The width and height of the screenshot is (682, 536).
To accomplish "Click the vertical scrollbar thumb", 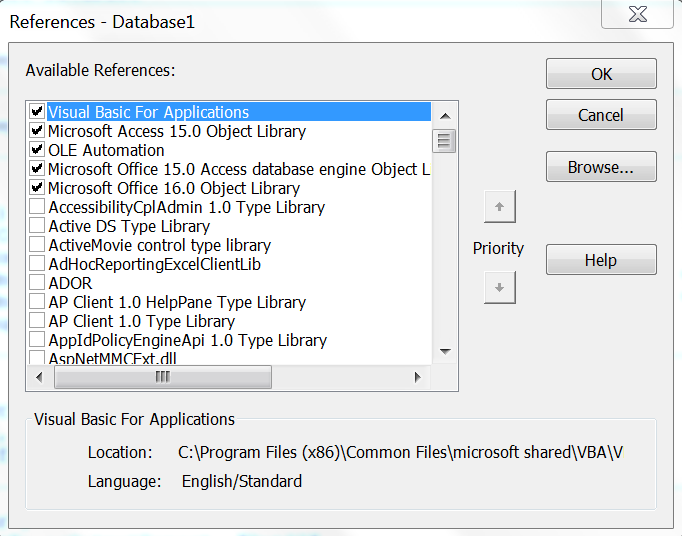I will pos(444,141).
